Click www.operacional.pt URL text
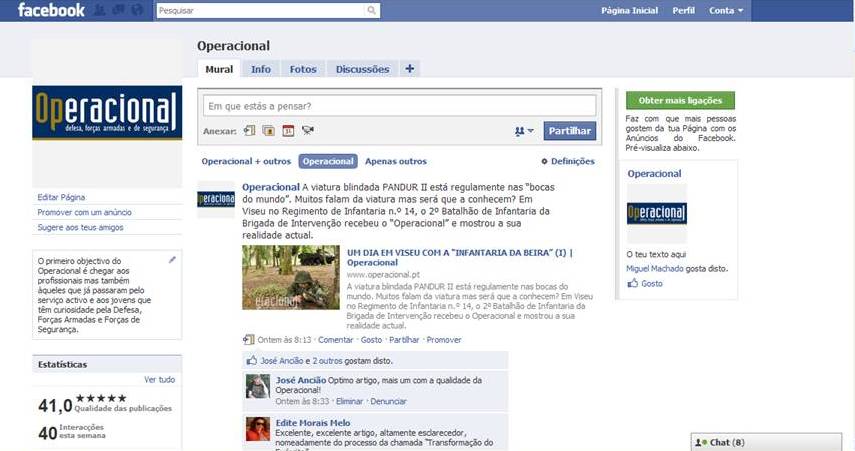This screenshot has width=855, height=451. click(x=383, y=275)
